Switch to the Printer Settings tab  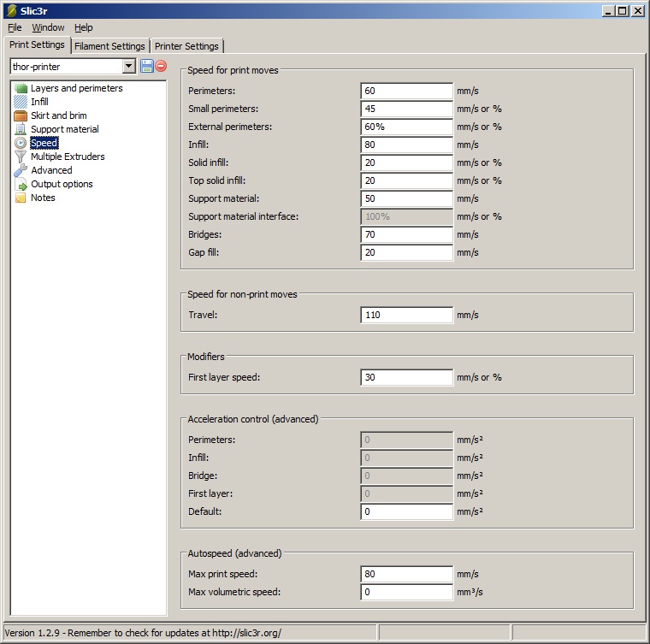[187, 46]
